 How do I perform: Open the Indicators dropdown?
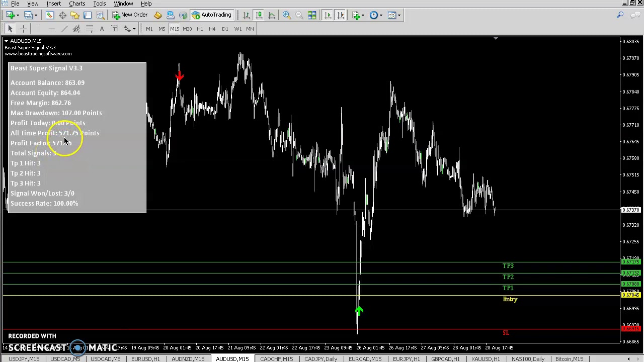[357, 15]
